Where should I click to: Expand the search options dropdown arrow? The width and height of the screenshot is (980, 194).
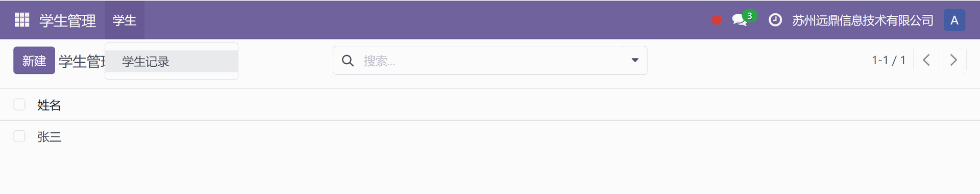635,60
